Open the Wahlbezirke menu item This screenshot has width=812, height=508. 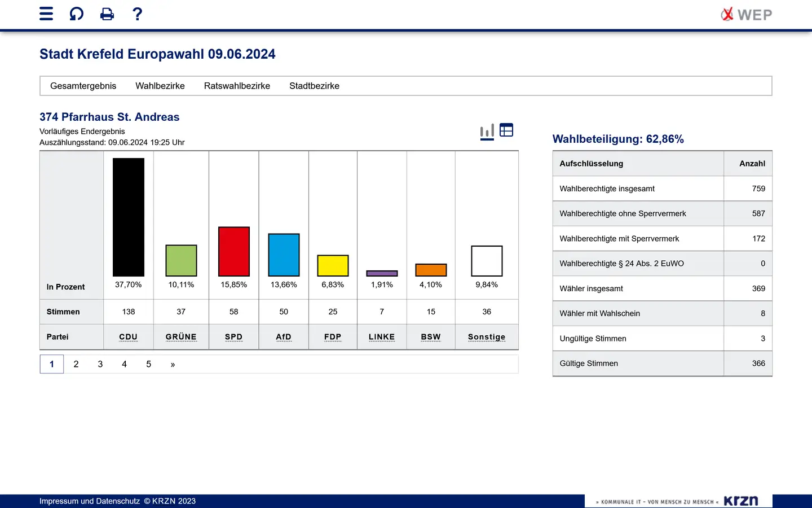(160, 86)
